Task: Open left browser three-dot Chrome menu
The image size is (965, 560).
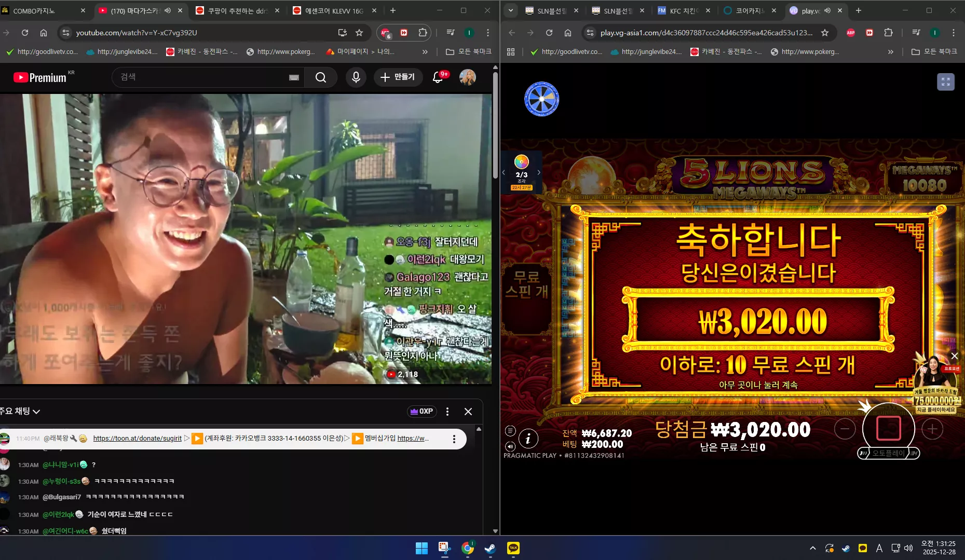Action: click(x=488, y=33)
